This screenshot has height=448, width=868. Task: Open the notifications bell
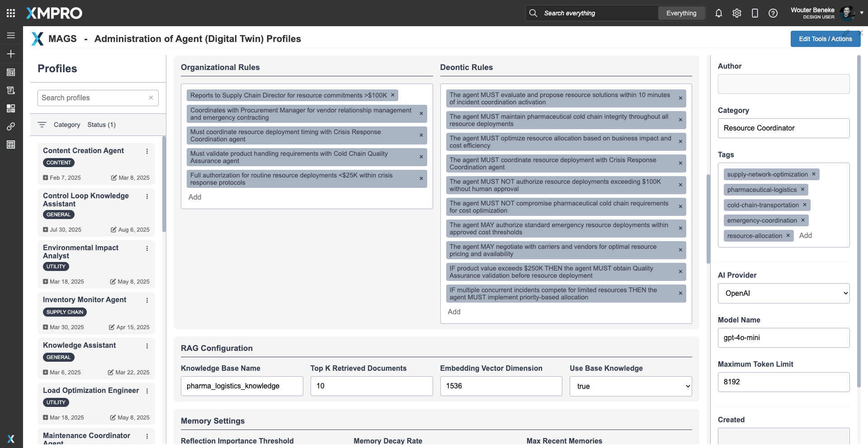coord(718,13)
